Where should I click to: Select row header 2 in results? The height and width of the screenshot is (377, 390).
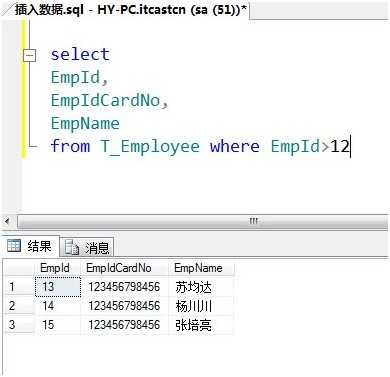19,306
